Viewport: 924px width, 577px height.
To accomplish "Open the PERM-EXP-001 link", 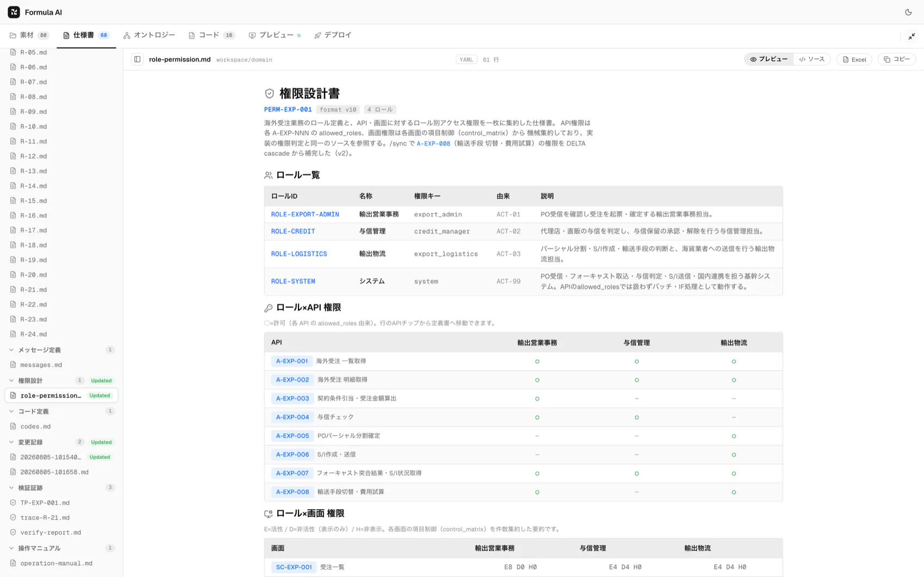I will (x=288, y=110).
